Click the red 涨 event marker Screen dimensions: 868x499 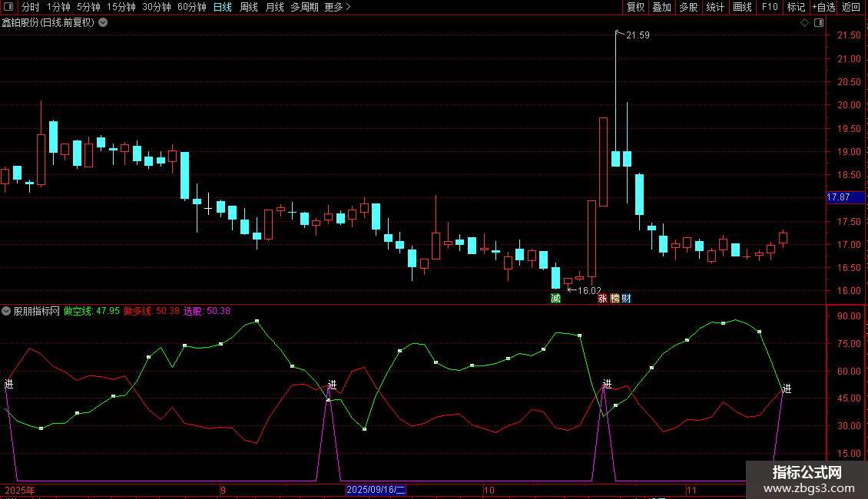pyautogui.click(x=603, y=299)
